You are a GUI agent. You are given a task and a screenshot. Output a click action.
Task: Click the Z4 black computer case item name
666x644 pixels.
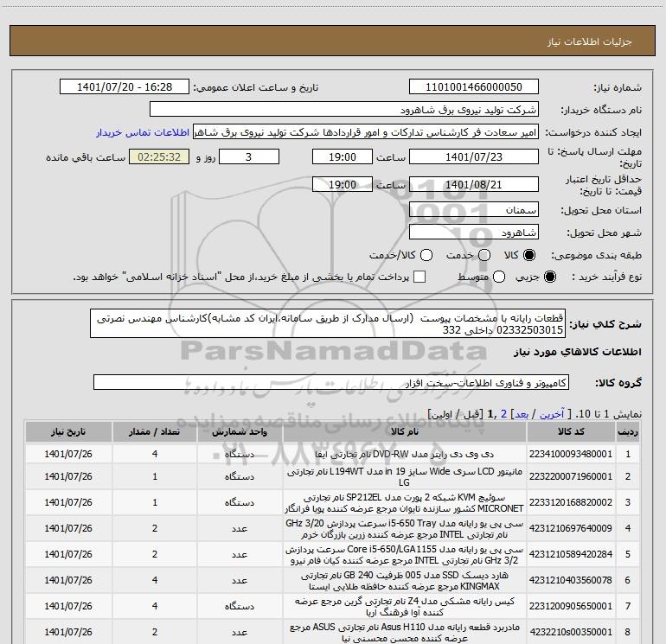pyautogui.click(x=405, y=606)
